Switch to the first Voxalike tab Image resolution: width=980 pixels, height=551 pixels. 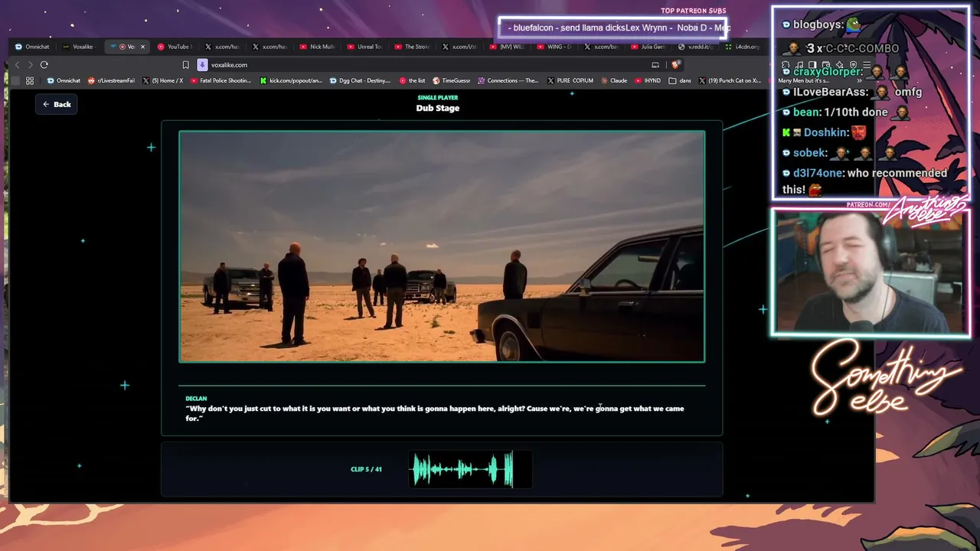click(x=79, y=47)
